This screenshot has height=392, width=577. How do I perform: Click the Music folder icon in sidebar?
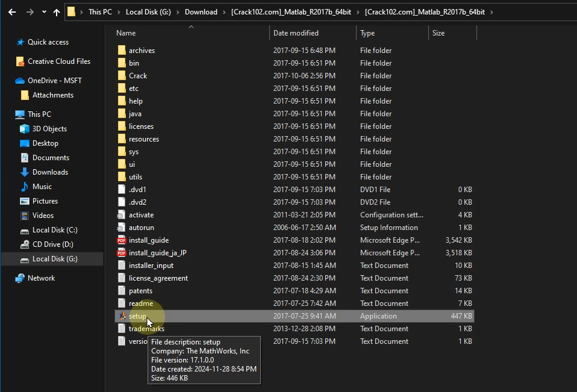25,187
